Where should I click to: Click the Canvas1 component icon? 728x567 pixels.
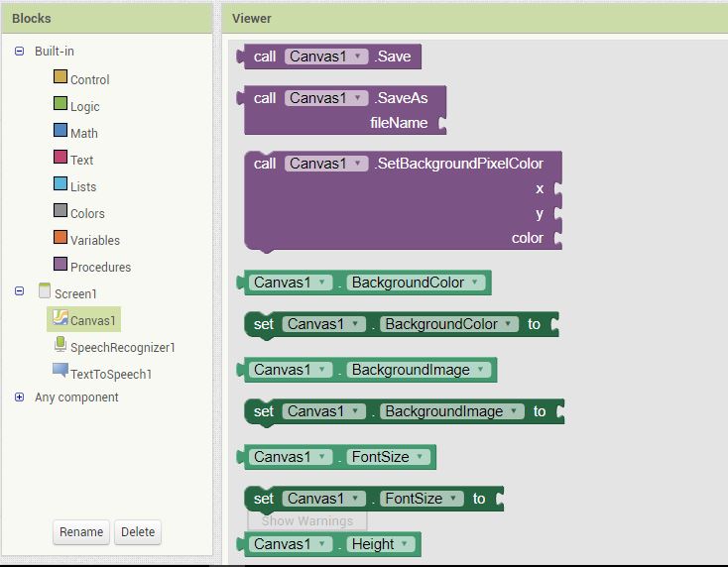click(x=61, y=318)
